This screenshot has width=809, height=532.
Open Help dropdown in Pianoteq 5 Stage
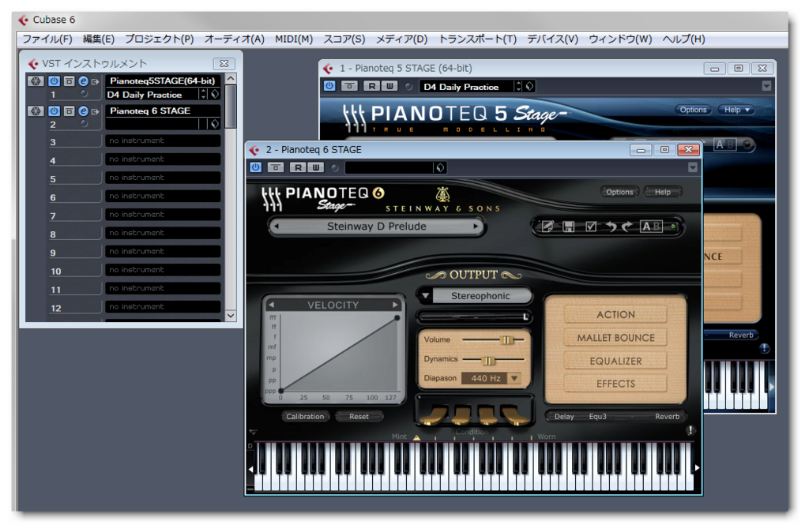coord(736,110)
